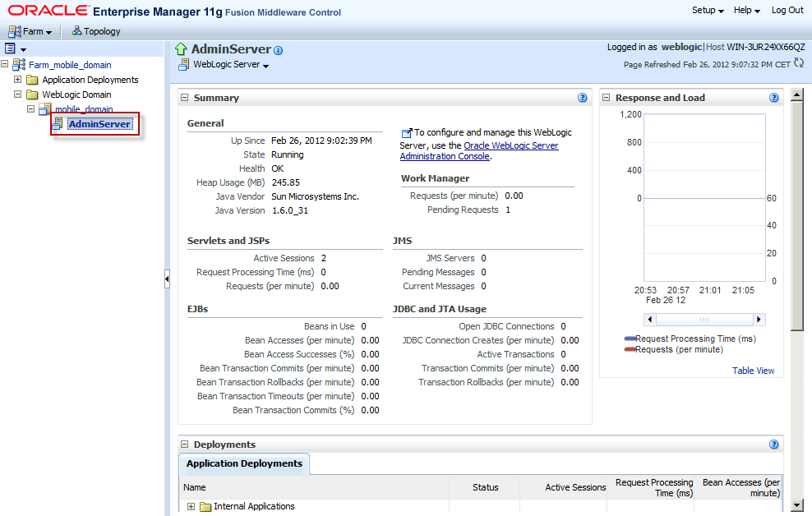Click the mobile_domain domain icon

click(x=45, y=108)
